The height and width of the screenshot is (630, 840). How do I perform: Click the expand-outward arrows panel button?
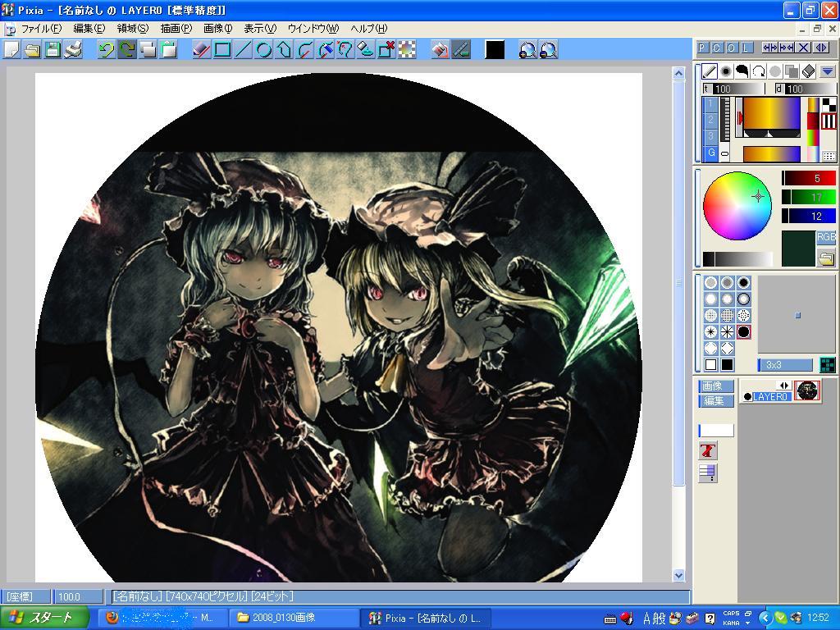pos(769,48)
